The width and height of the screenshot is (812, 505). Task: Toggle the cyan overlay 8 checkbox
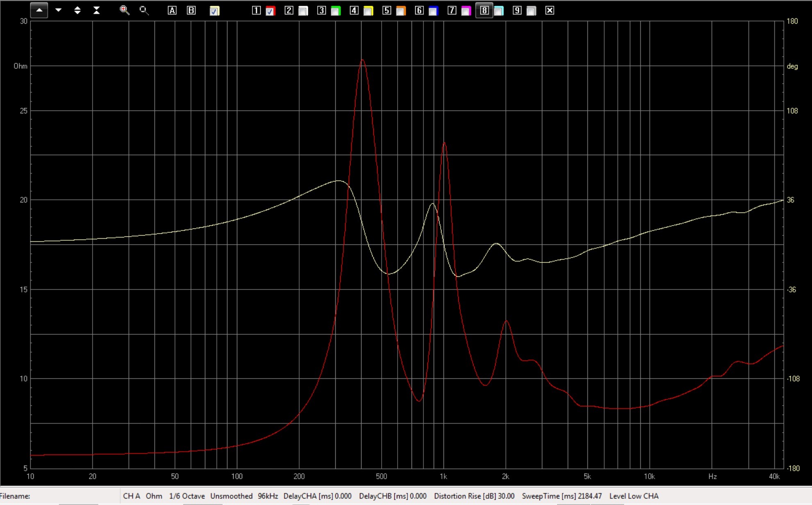498,11
